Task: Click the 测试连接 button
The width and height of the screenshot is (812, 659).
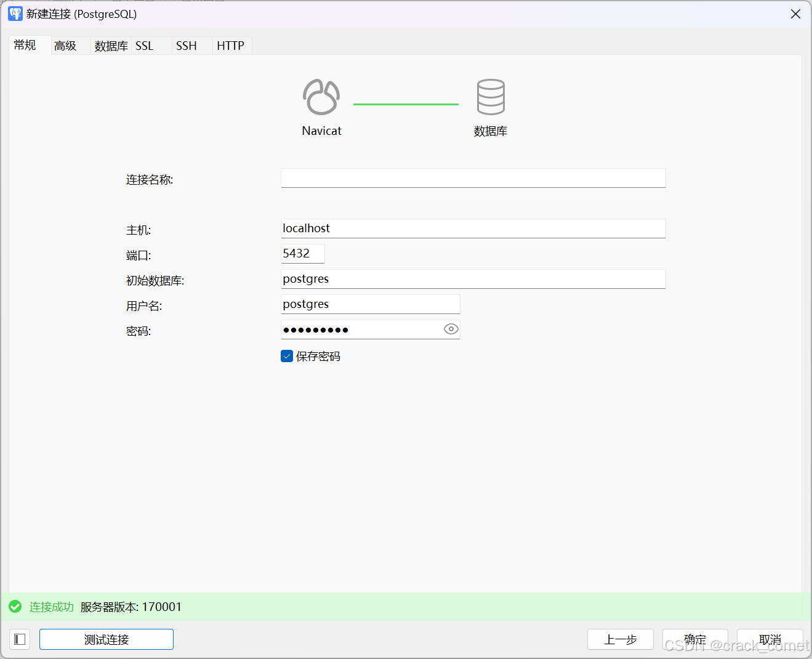Action: tap(107, 639)
